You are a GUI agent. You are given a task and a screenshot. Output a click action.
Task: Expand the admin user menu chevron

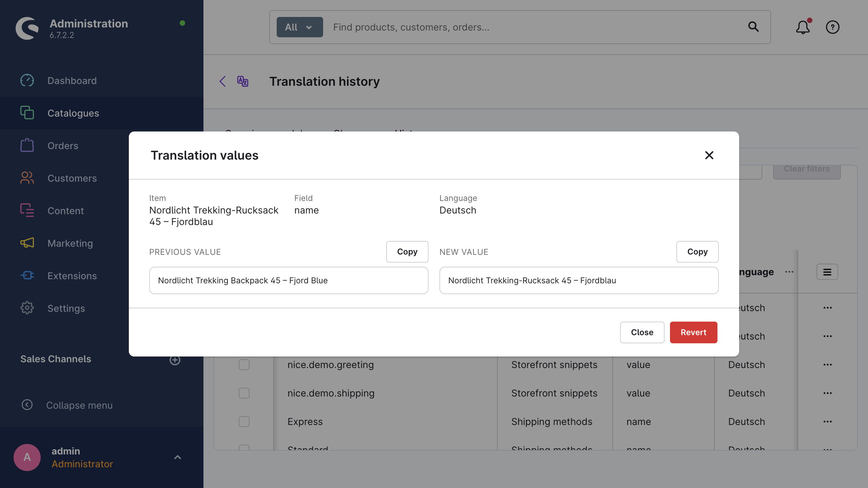coord(178,457)
